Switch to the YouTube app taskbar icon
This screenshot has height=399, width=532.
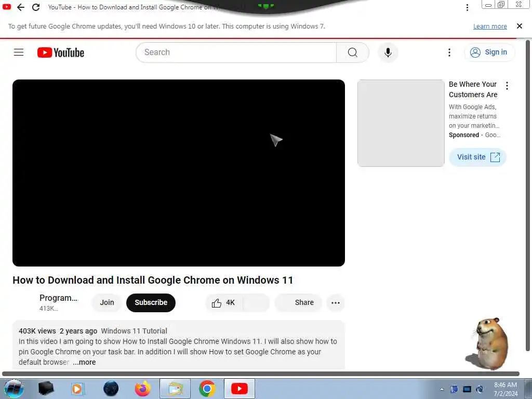click(239, 389)
